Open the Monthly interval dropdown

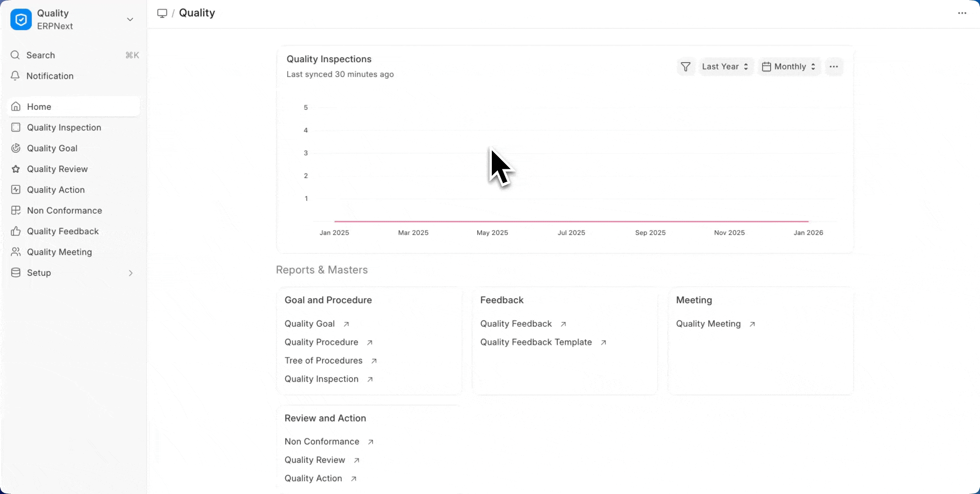(789, 67)
